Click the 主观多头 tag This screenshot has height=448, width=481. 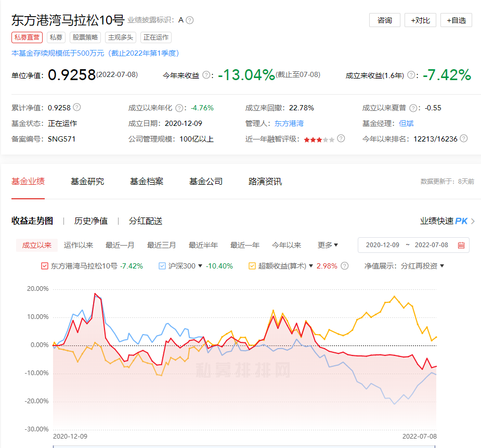tap(121, 37)
